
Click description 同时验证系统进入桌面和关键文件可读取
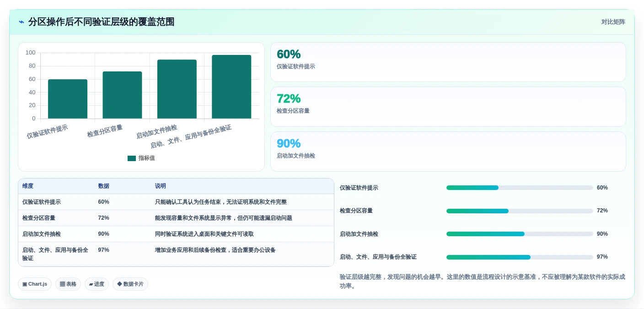(x=204, y=234)
